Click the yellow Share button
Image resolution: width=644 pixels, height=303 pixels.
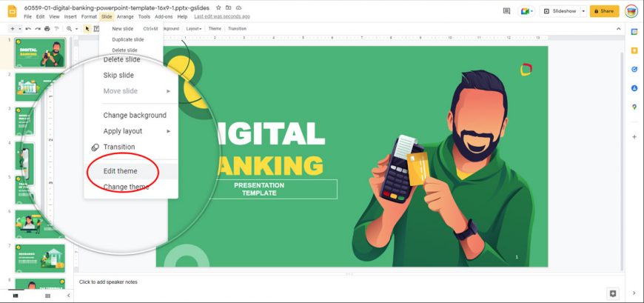[x=604, y=11]
